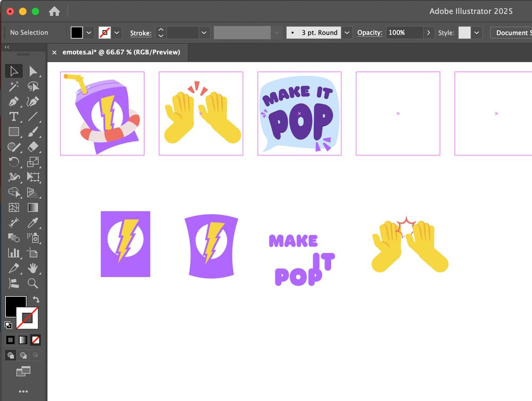The height and width of the screenshot is (401, 532).
Task: Pick the Hand tool
Action: click(33, 268)
